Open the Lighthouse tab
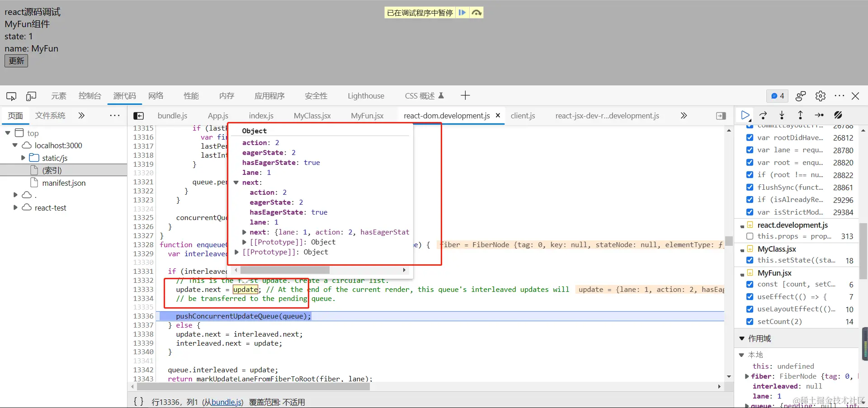 click(366, 96)
